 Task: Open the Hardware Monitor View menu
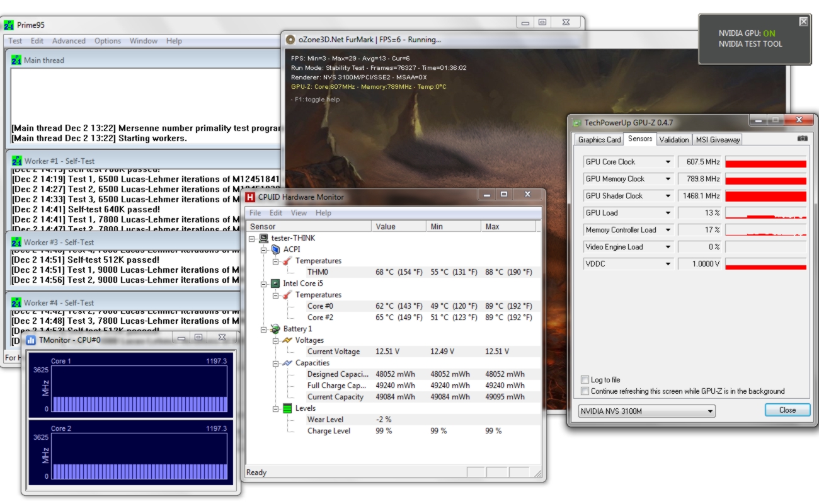pyautogui.click(x=299, y=213)
